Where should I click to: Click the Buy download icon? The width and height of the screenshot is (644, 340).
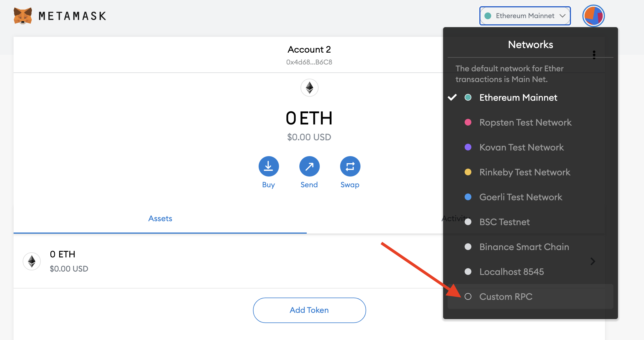tap(269, 166)
